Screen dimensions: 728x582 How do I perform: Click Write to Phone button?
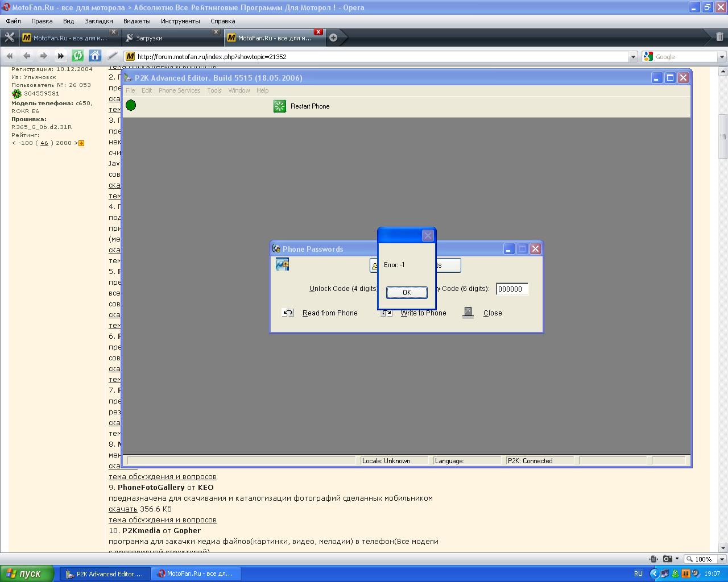click(x=413, y=313)
